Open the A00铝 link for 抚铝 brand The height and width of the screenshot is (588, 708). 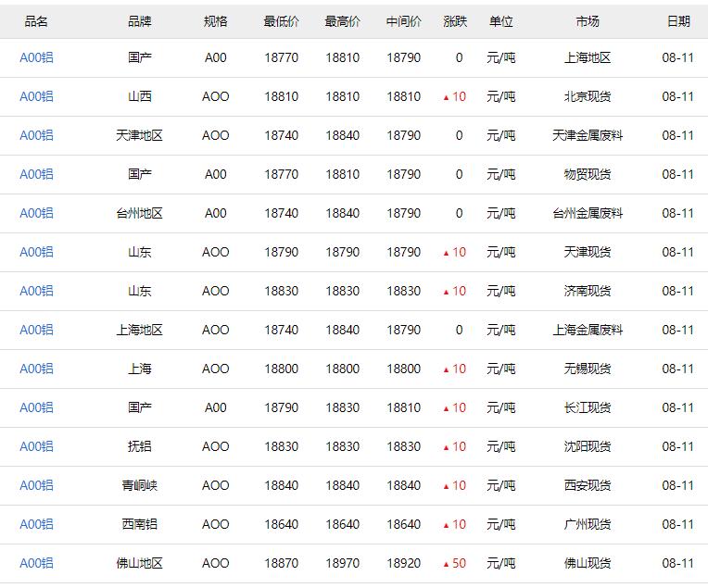(x=37, y=446)
